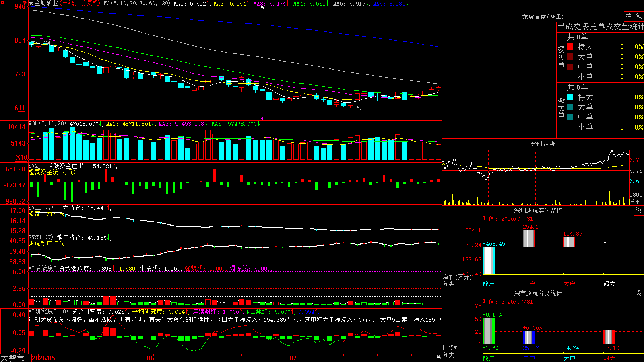644x362 pixels.
Task: Click the dark red 大单 buy order swatch
Action: pos(570,57)
